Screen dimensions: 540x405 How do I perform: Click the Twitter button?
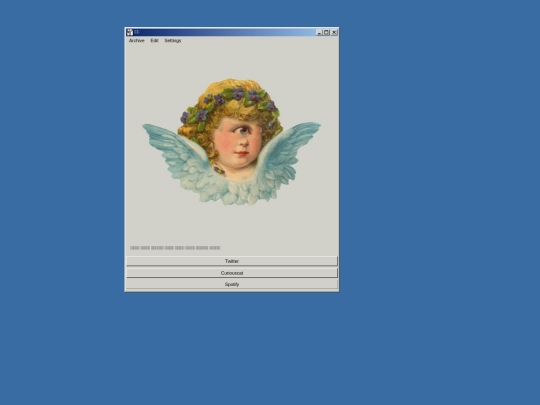coord(232,261)
